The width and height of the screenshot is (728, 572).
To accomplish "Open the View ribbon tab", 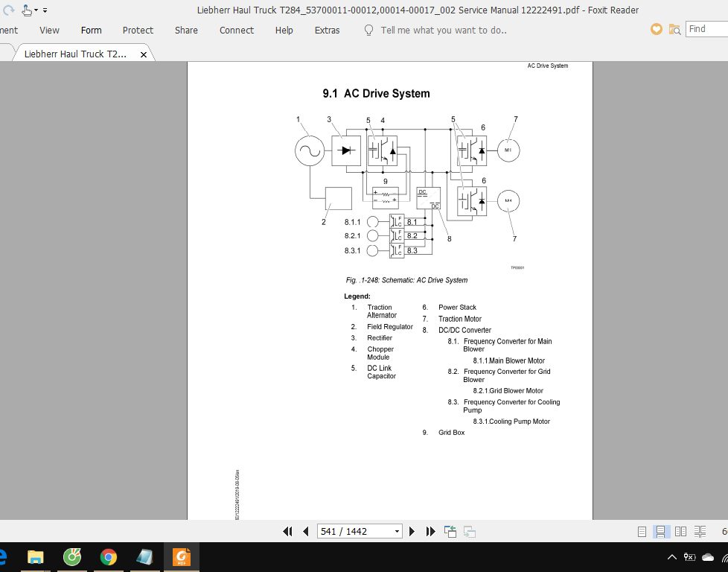I will tap(49, 31).
